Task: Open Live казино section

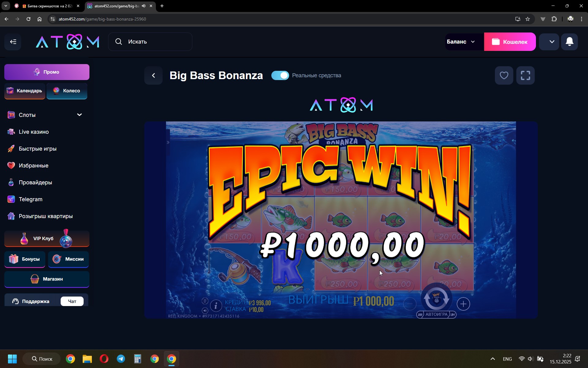Action: pos(34,132)
